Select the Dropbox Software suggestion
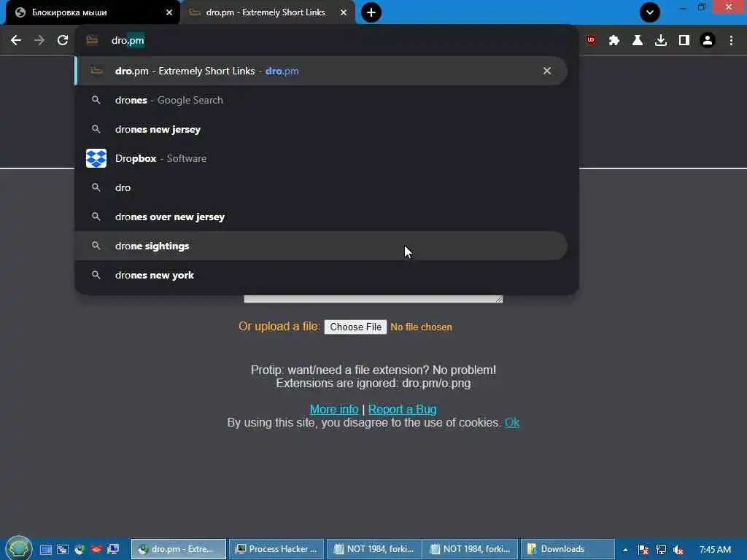Viewport: 747px width, 560px height. [321, 158]
